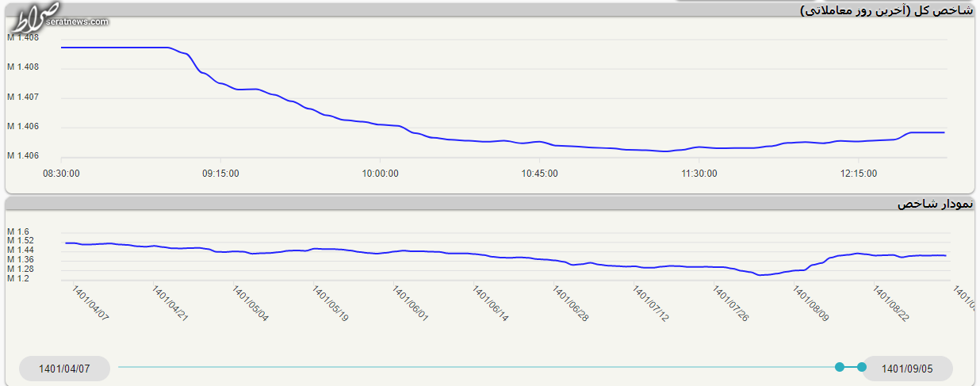The image size is (980, 386).
Task: Click the 1401/08/22 date axis label
Action: pos(891,304)
